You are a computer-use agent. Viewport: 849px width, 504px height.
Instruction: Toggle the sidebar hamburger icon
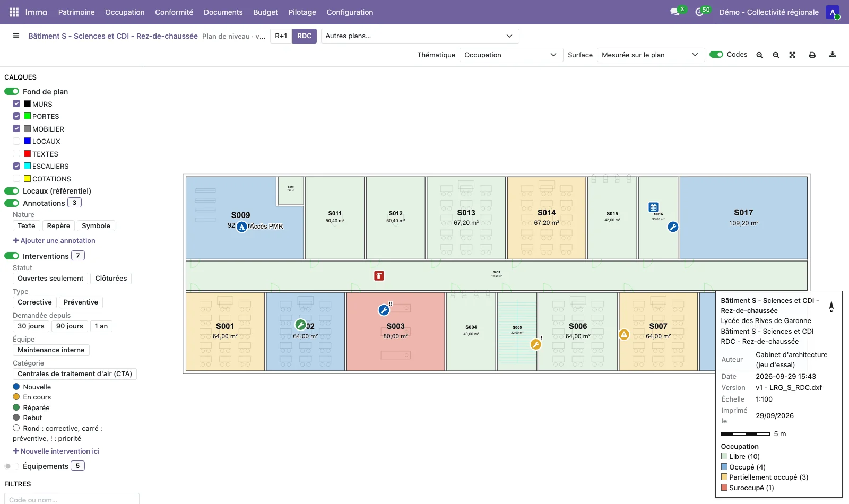pos(16,36)
